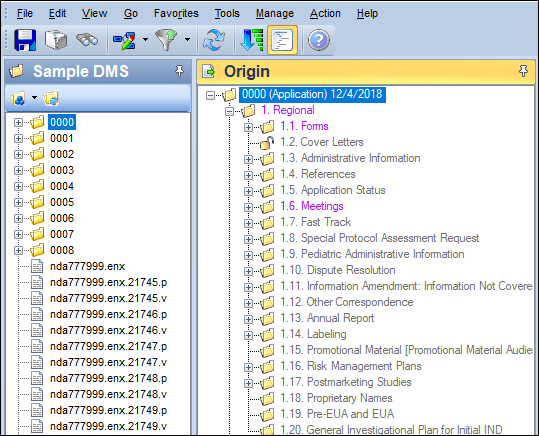The image size is (539, 436).
Task: Select file nda777999.enx.21749.v
Action: (x=108, y=426)
